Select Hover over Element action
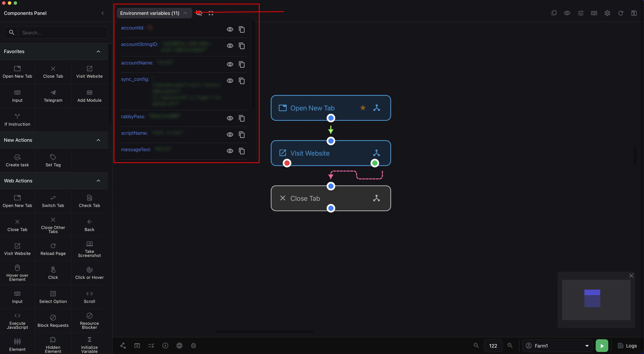 [x=17, y=273]
